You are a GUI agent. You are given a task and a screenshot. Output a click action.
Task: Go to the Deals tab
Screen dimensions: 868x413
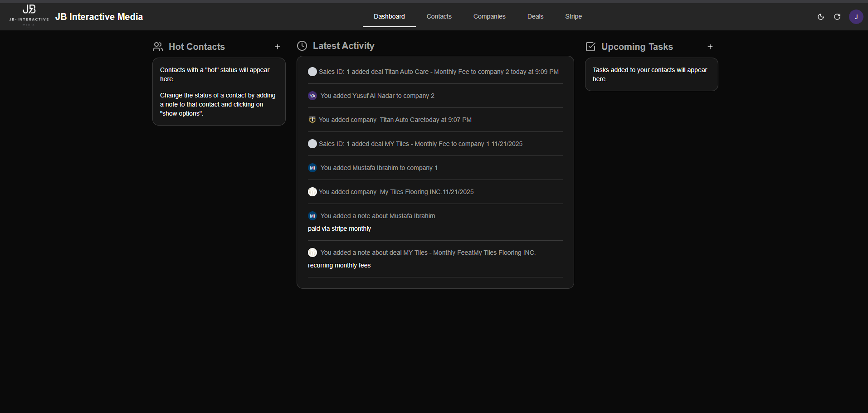click(535, 16)
